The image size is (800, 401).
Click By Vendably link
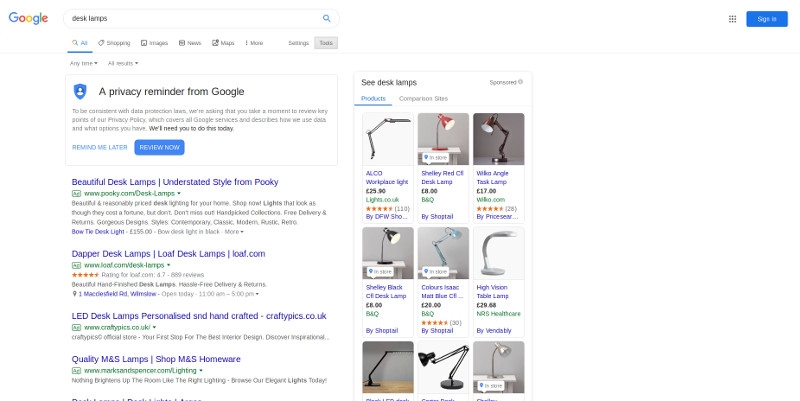click(494, 331)
